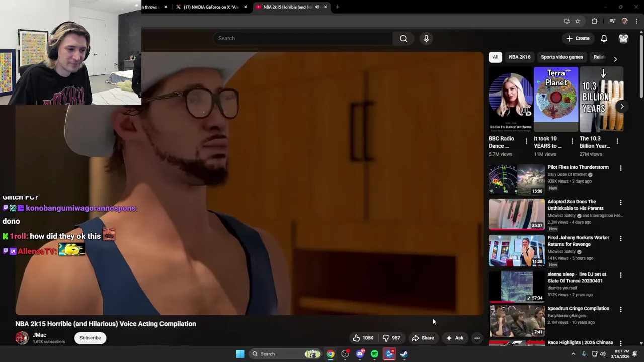
Task: Open Daily Dose Of Internet channel
Action: click(567, 174)
